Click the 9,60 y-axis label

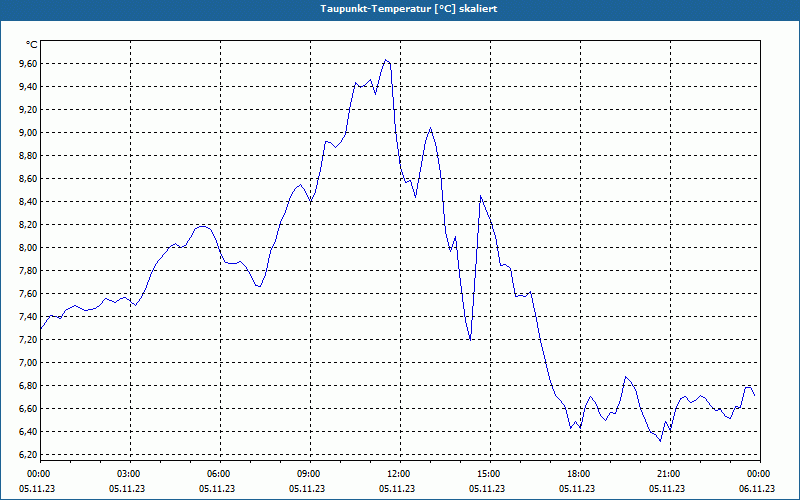tap(28, 64)
